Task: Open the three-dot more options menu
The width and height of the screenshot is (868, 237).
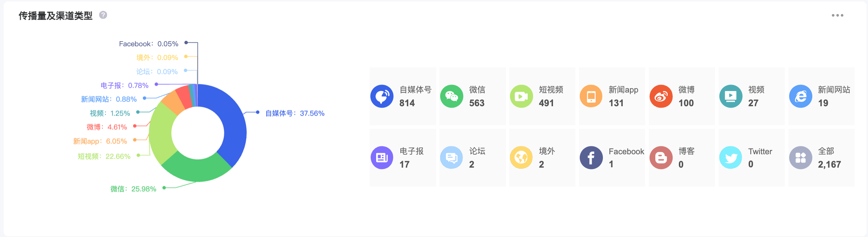Action: click(838, 15)
